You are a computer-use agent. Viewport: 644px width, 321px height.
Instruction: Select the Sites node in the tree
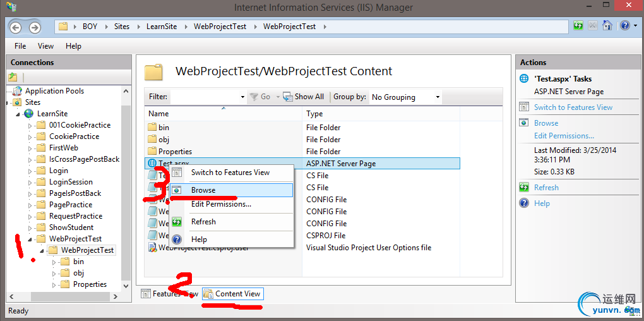coord(33,102)
